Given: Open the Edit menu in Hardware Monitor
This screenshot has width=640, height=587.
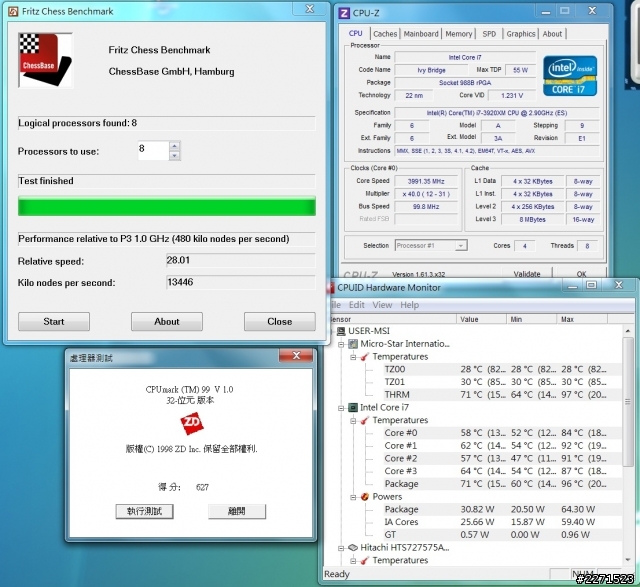Looking at the screenshot, I should (x=356, y=305).
